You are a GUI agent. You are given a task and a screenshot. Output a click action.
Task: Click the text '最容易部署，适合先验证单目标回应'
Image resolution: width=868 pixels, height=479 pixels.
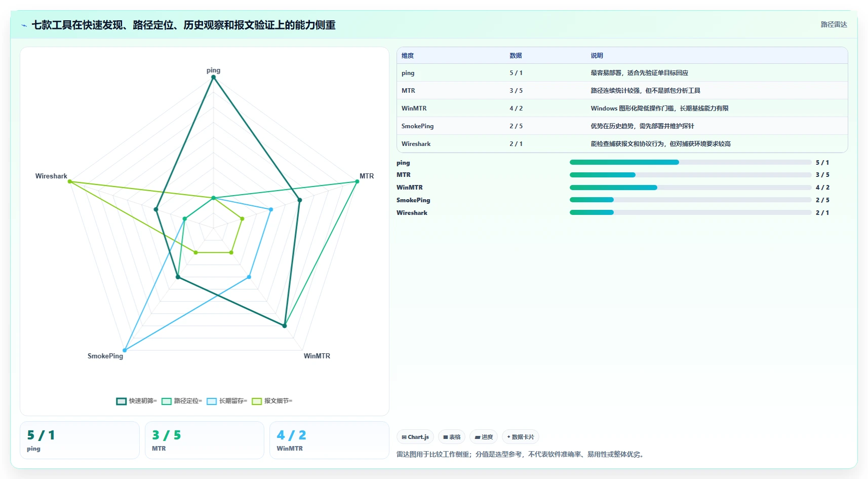tap(639, 73)
